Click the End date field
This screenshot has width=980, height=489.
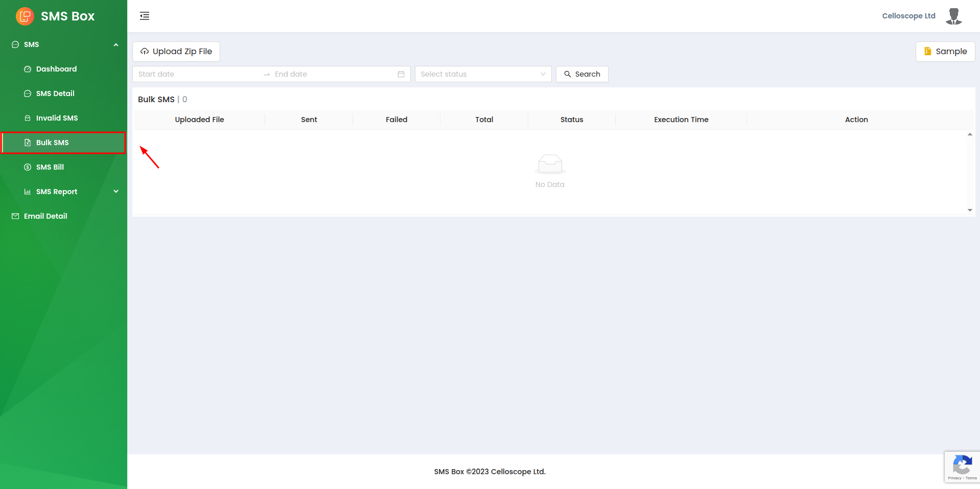point(332,74)
